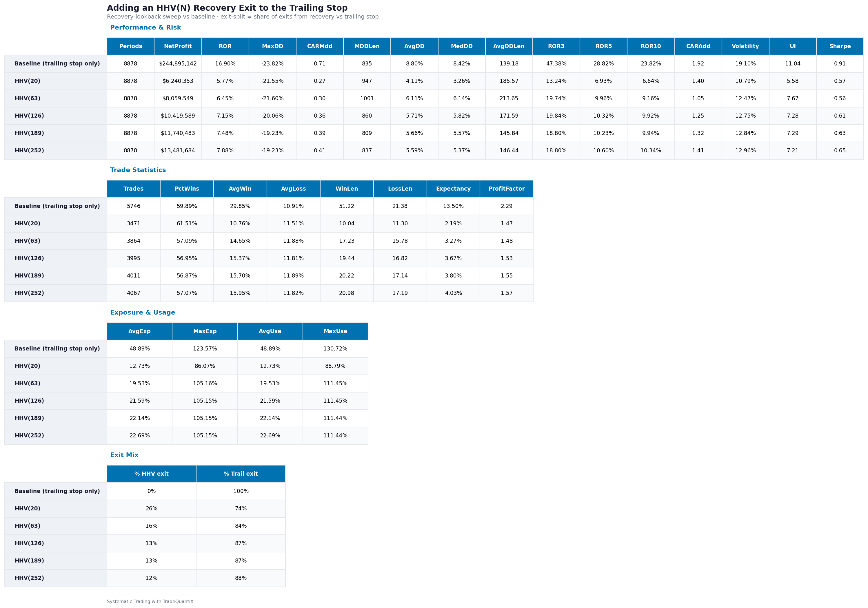This screenshot has height=608, width=868.
Task: Click the "Expectancy" column header
Action: click(x=453, y=189)
